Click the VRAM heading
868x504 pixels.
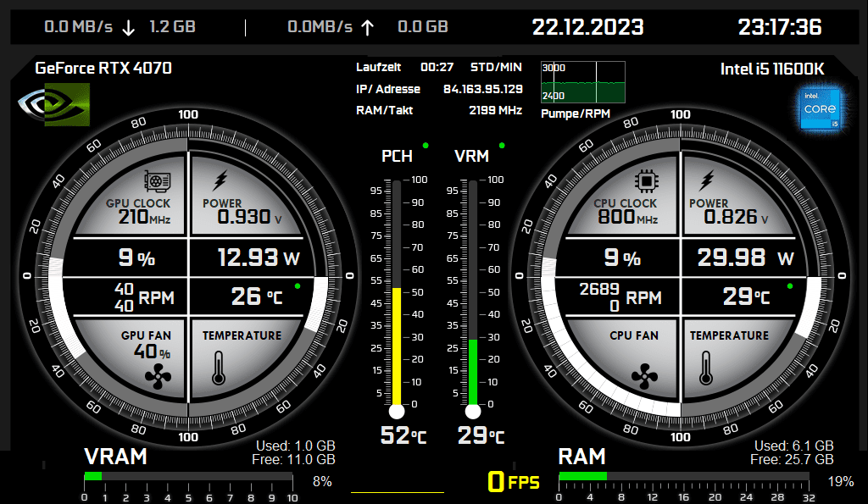pyautogui.click(x=115, y=457)
